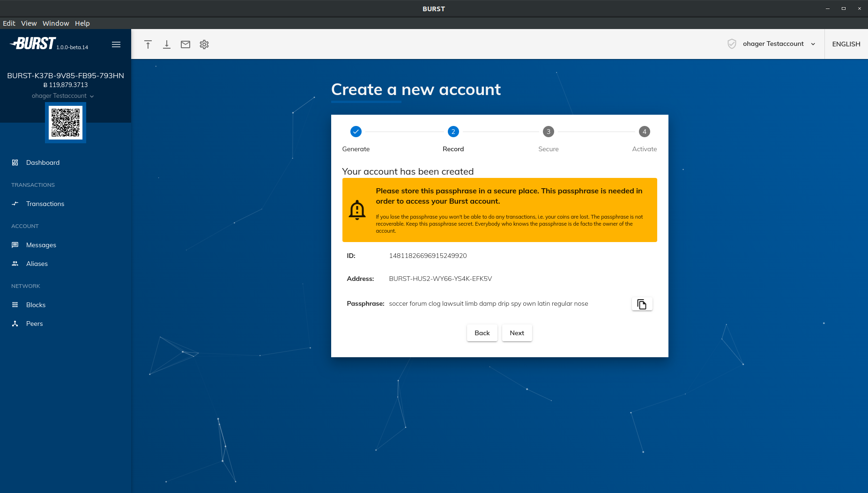Minimize the BURST window
Screen dimensions: 868x493
click(828, 8)
